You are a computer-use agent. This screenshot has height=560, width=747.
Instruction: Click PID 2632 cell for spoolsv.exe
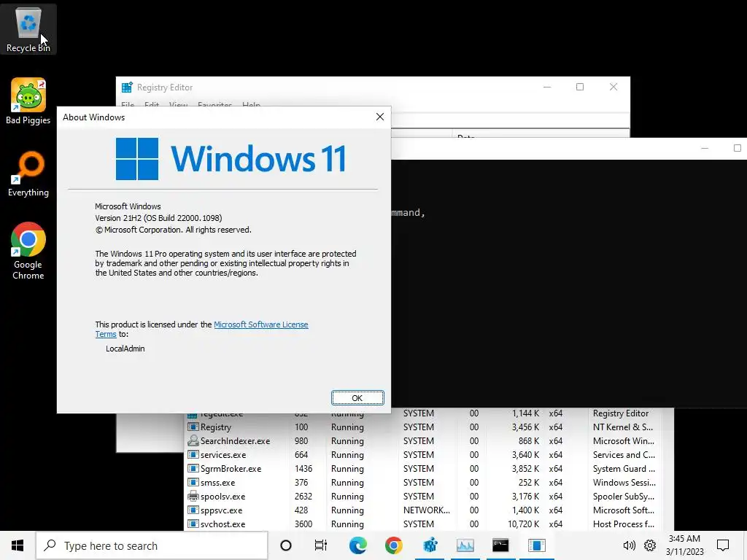tap(303, 496)
